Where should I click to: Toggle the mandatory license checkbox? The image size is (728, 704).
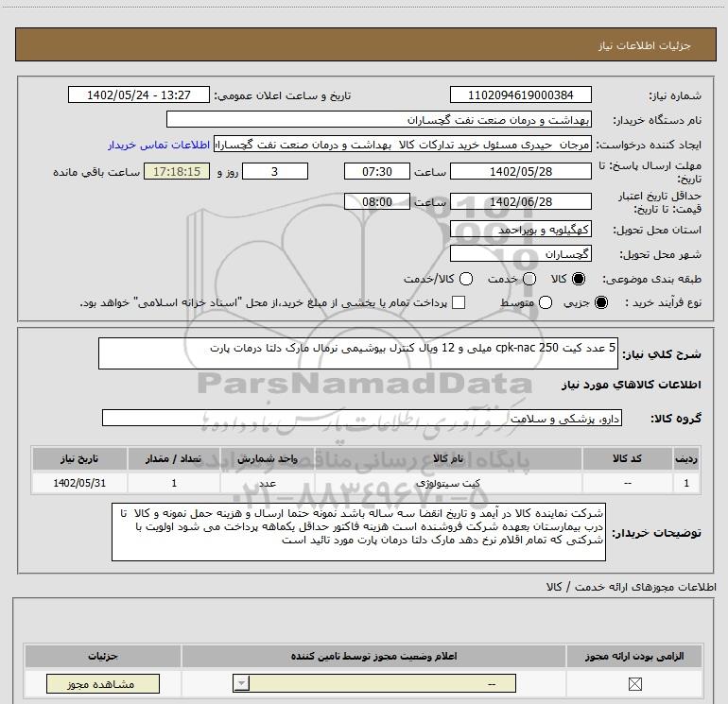coord(634,684)
